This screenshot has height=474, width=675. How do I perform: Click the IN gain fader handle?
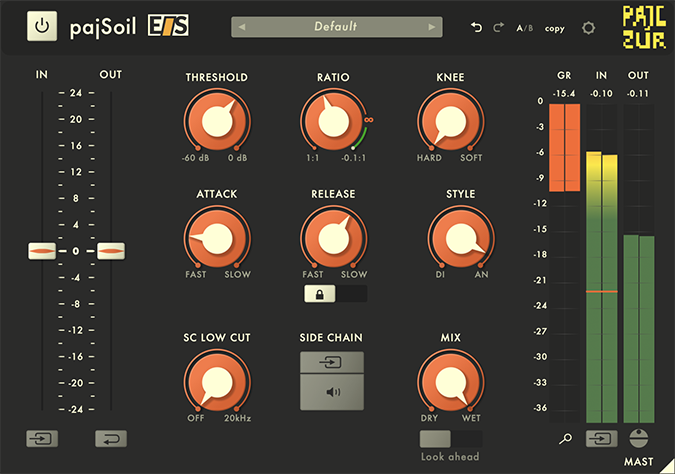click(42, 251)
